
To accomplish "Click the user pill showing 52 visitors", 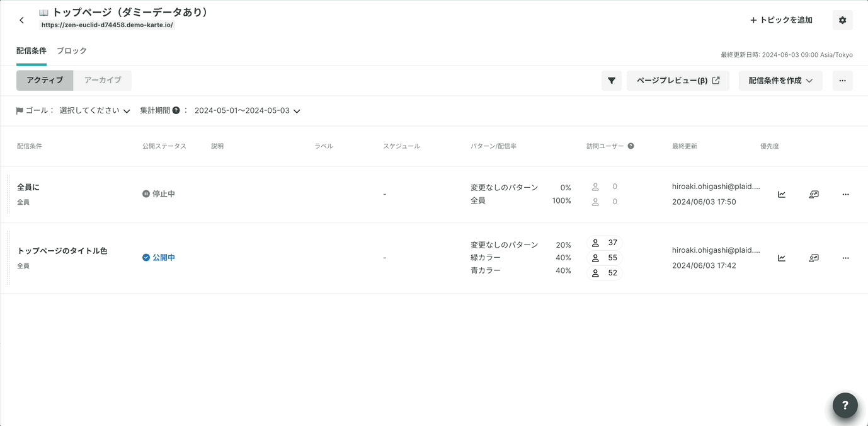I will pos(604,273).
